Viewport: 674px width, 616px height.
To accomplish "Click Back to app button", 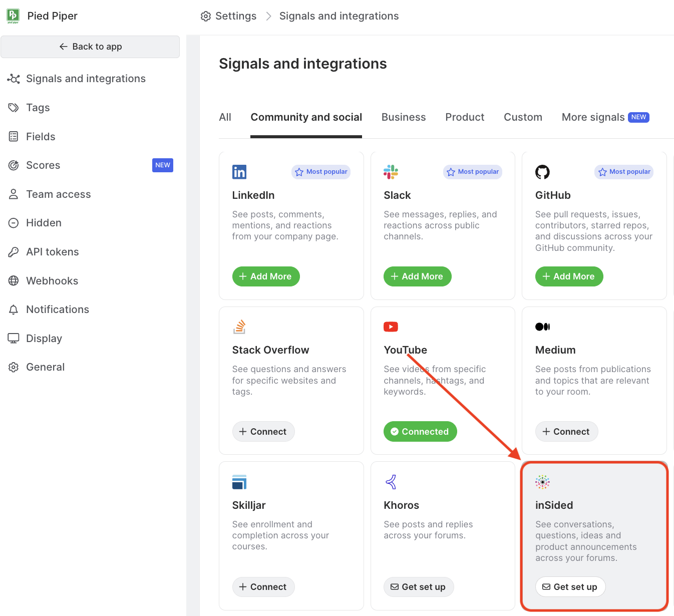I will [x=90, y=47].
